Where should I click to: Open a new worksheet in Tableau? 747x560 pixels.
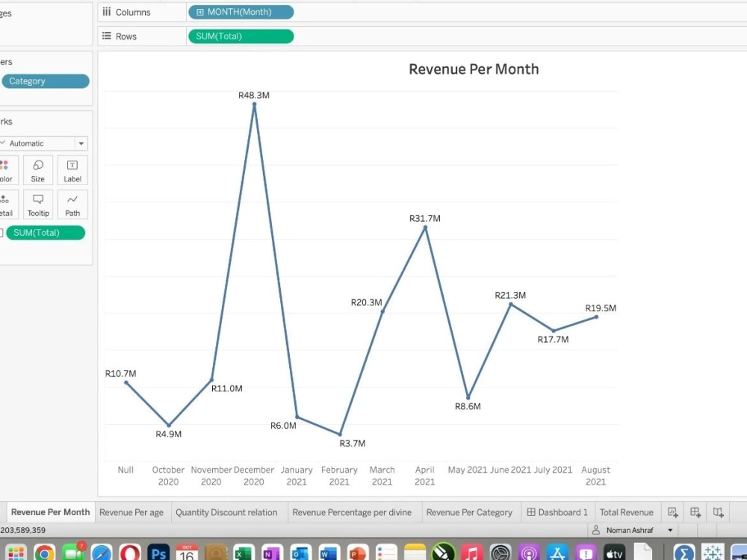[x=672, y=511]
